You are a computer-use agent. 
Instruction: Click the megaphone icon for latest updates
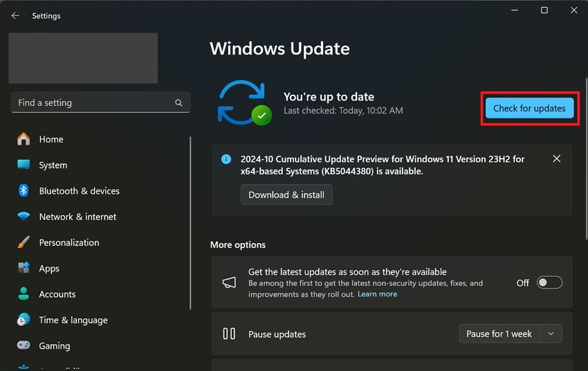coord(229,282)
